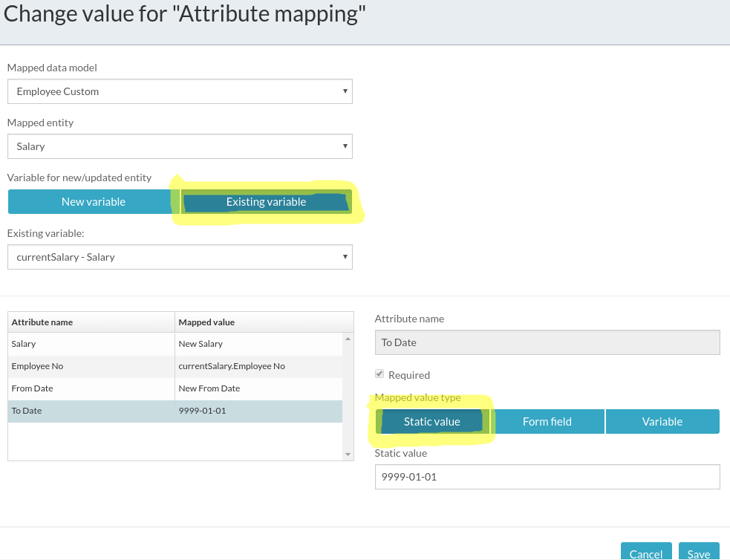Select the Employee No attribute row
730x560 pixels.
[175, 366]
